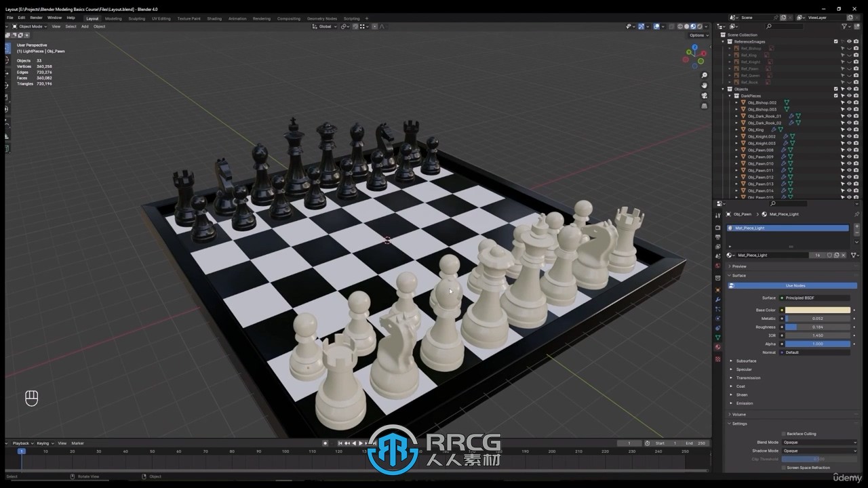Switch to solid viewport shading

click(687, 26)
